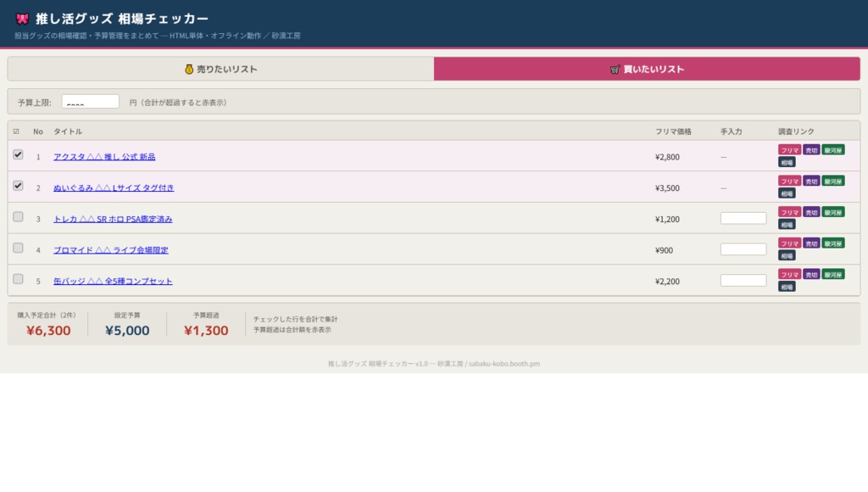Screen dimensions: 868x492
Task: Click the 相場 badge in the ぬいぐるみ row
Action: tap(787, 193)
